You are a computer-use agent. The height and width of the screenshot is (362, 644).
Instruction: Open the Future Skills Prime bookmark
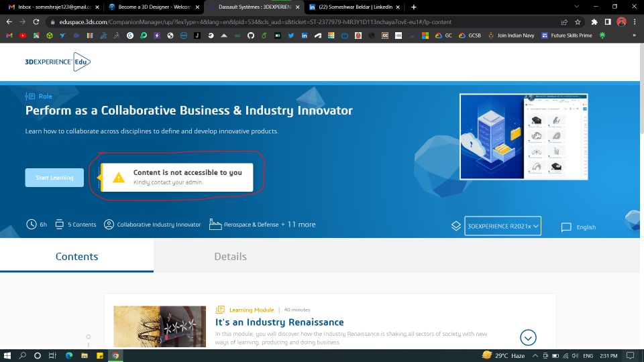(x=567, y=36)
